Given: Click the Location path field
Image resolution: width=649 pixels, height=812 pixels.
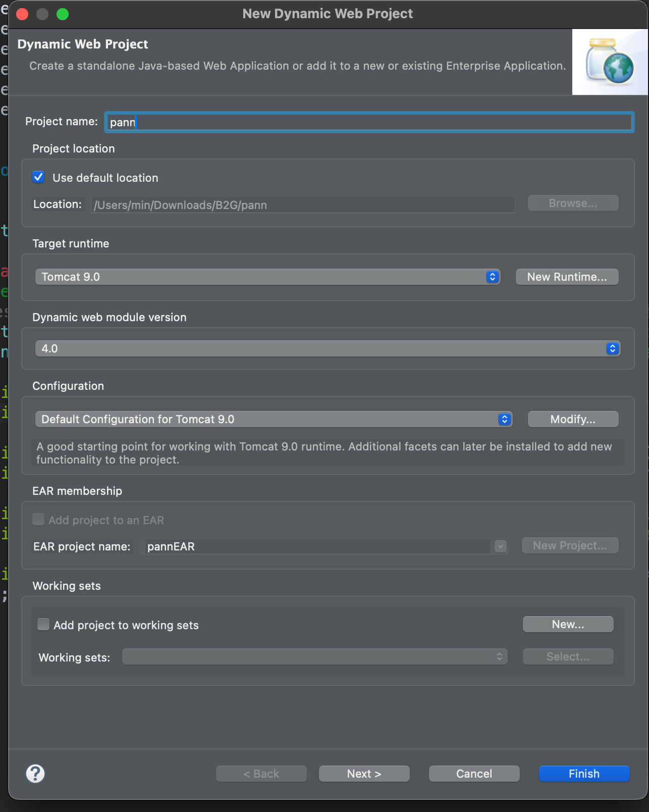Looking at the screenshot, I should [x=303, y=205].
